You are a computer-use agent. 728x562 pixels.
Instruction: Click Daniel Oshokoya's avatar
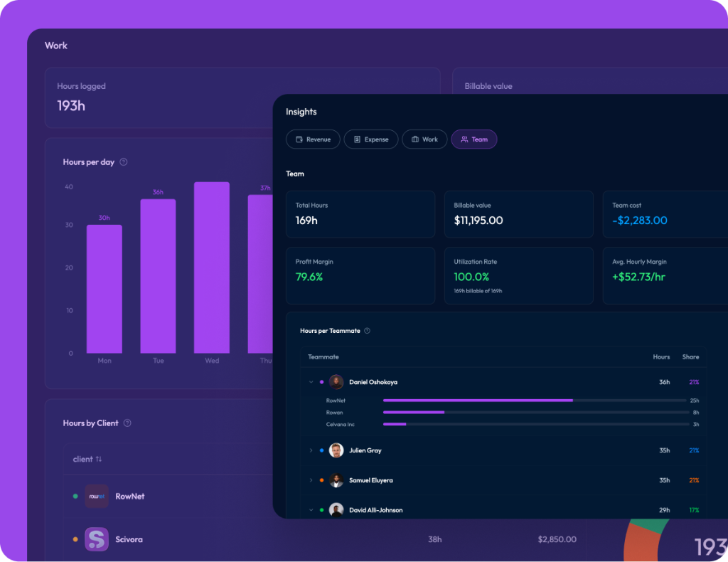pos(336,382)
